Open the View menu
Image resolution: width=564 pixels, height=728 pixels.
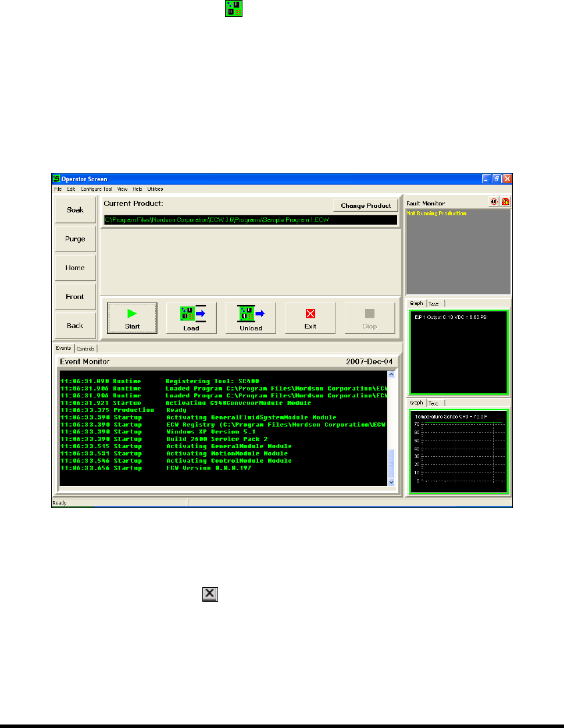click(123, 189)
